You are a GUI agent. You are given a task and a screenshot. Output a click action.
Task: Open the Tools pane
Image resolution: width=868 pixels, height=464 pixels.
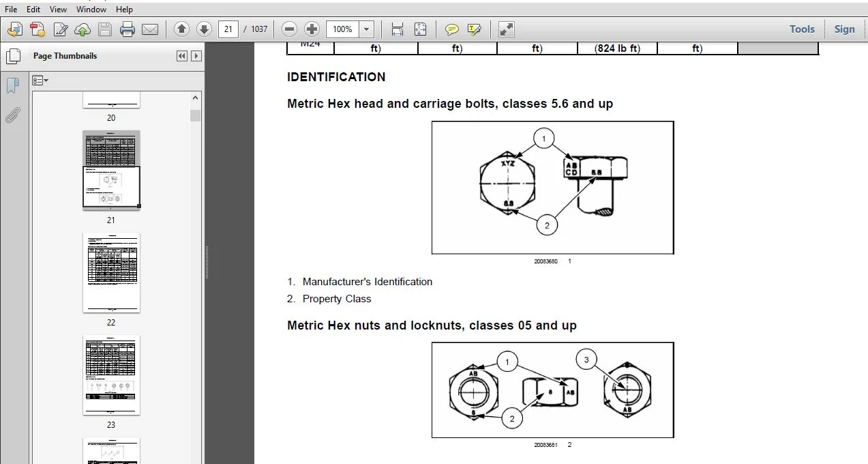pos(802,29)
